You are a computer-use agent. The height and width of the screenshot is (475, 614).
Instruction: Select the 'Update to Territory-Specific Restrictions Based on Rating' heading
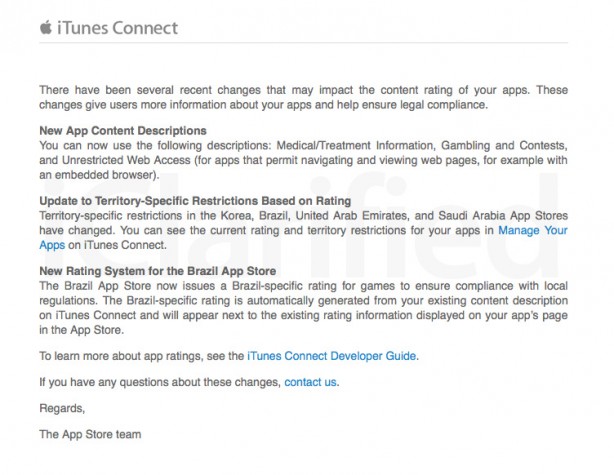pos(195,201)
